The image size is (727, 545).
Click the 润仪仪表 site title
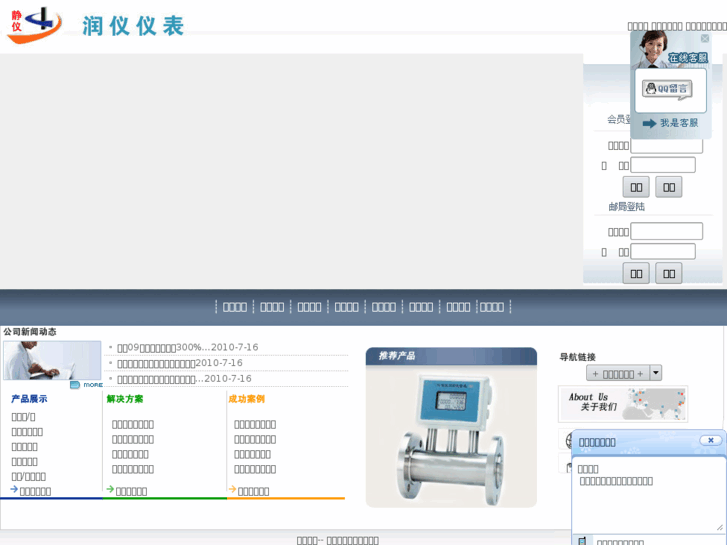click(x=134, y=26)
